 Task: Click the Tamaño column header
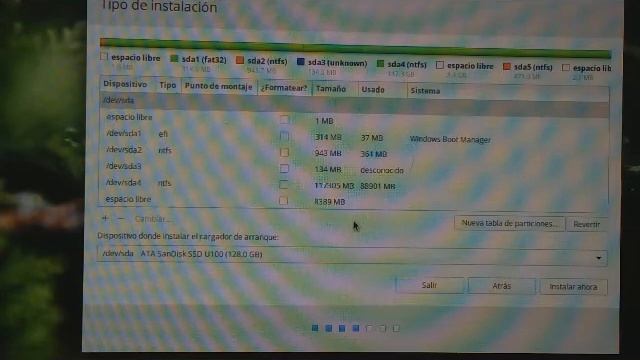[x=331, y=89]
